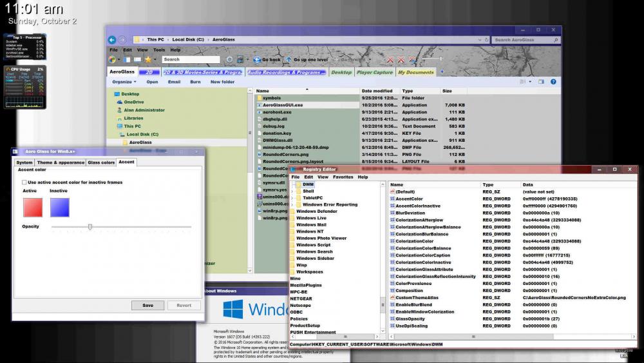The height and width of the screenshot is (363, 644).
Task: Open the Favorites menu in Registry Editor
Action: coord(343,177)
